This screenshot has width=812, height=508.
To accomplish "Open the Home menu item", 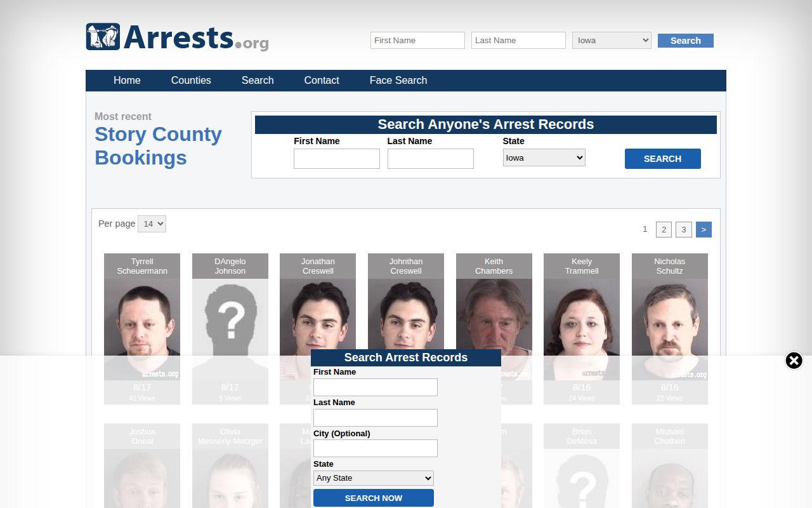I will coord(127,80).
